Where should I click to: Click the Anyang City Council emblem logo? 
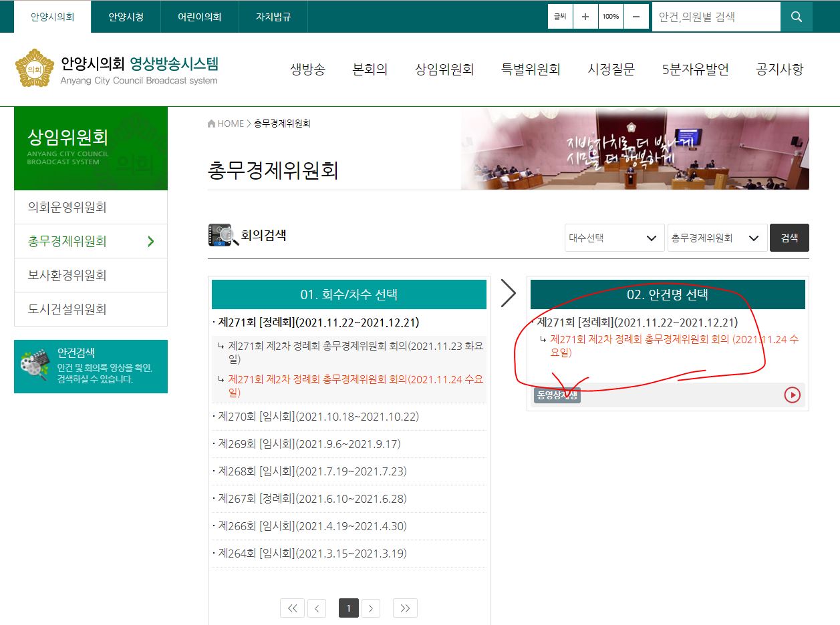pyautogui.click(x=35, y=68)
